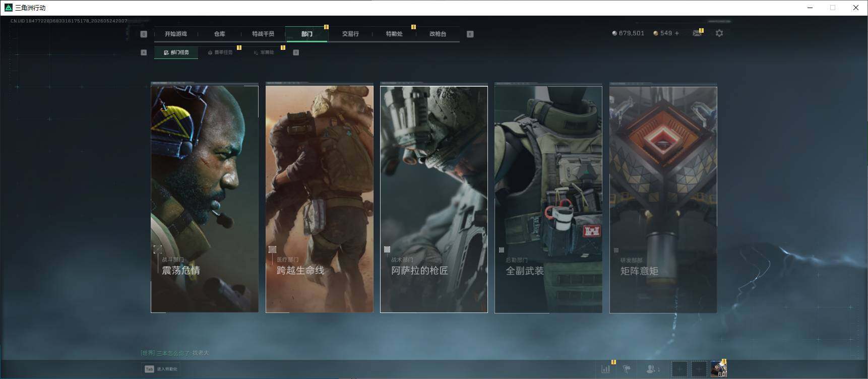This screenshot has height=379, width=868.
Task: Click the gold coin icon beside 549
Action: click(x=655, y=33)
